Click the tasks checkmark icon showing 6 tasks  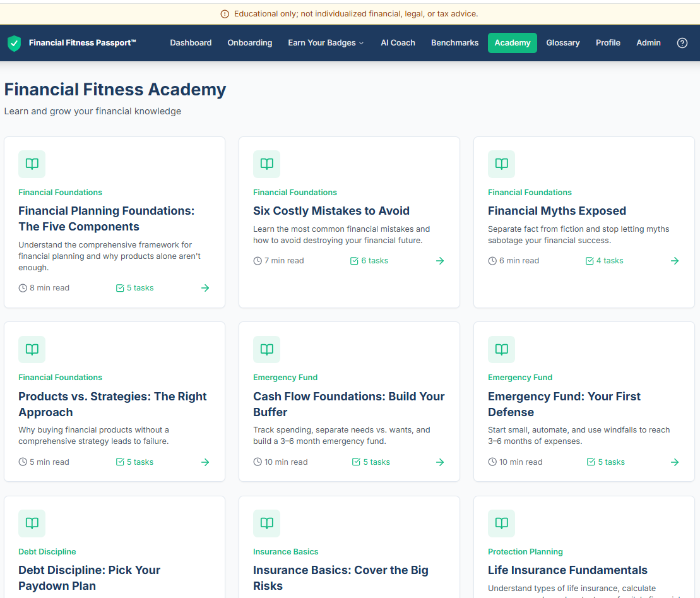[353, 260]
